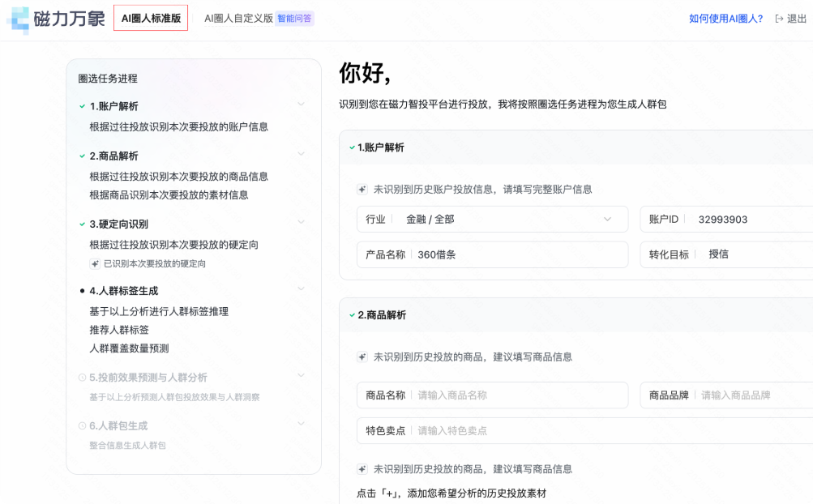The height and width of the screenshot is (504, 813).
Task: Expand the sidebar 6.人群包生成 chevron
Action: (x=301, y=424)
